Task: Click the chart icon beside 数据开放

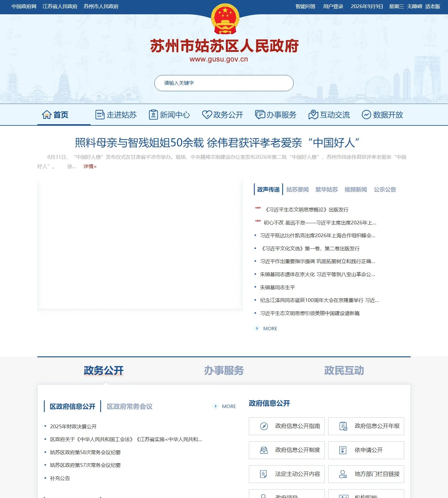Action: (x=366, y=115)
